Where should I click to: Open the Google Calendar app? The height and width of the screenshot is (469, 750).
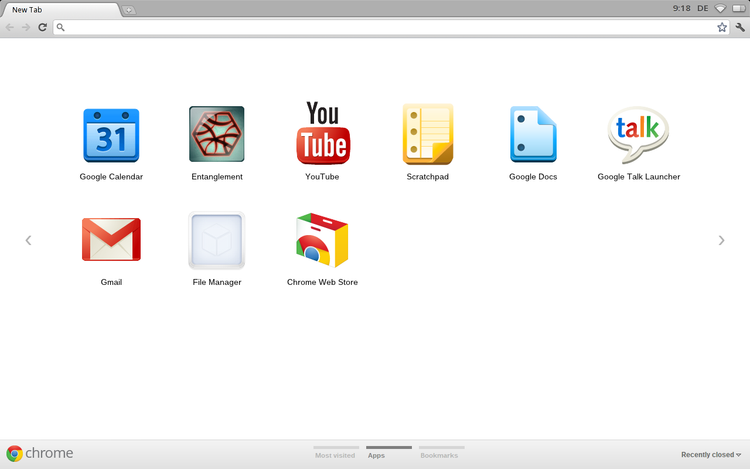pos(111,136)
